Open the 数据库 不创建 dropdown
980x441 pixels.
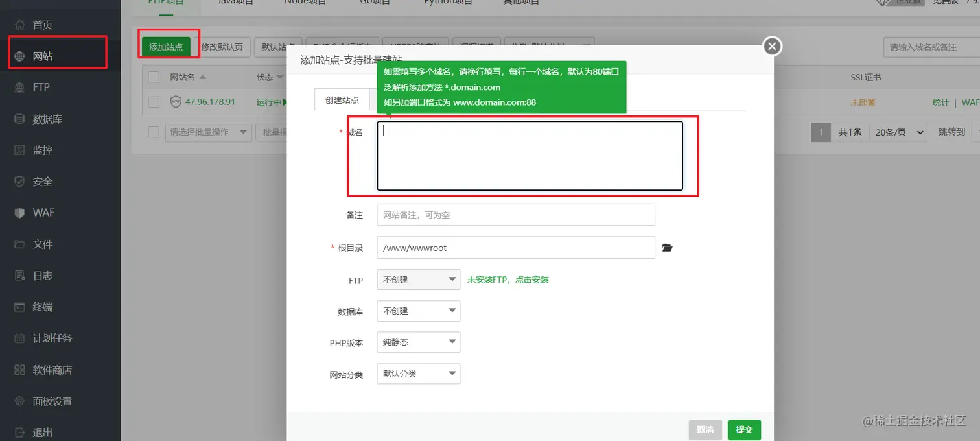tap(418, 311)
